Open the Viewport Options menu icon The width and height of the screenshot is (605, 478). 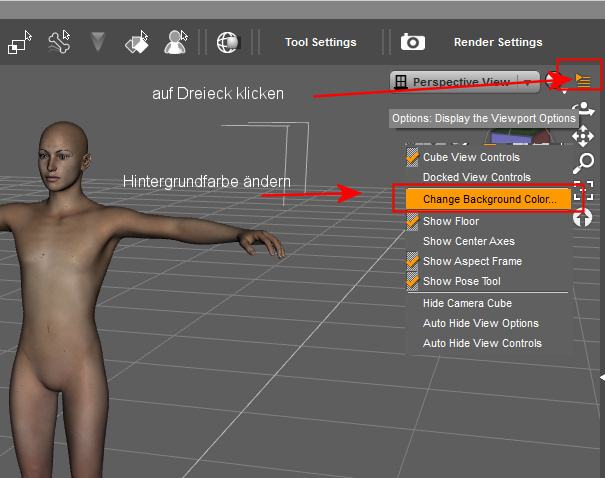tap(583, 80)
